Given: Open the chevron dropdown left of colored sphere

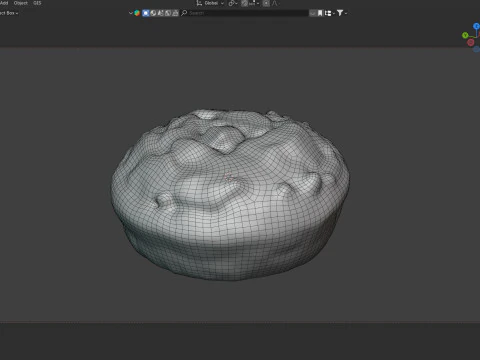Looking at the screenshot, I should click(x=130, y=13).
